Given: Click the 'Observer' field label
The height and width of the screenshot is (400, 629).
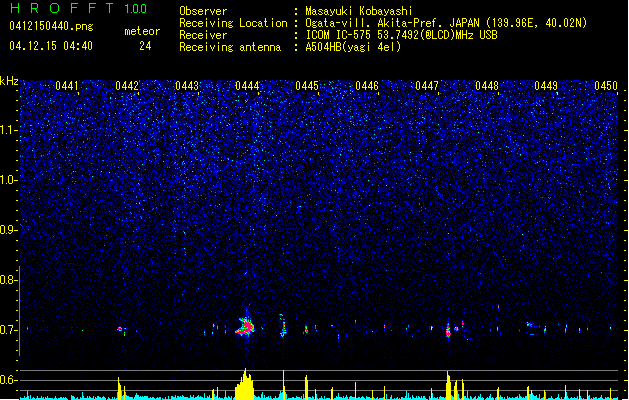Looking at the screenshot, I should pyautogui.click(x=203, y=11).
